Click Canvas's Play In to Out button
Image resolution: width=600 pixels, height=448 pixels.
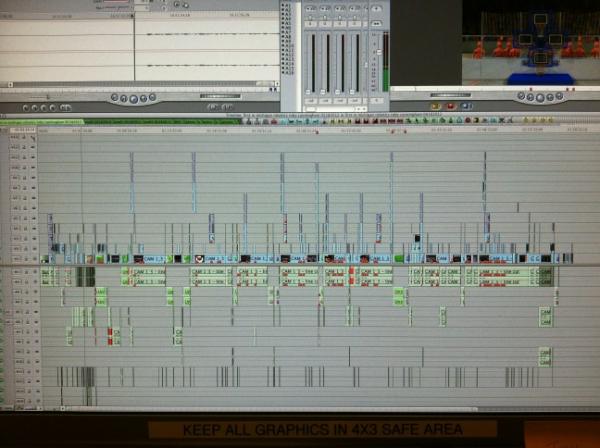[530, 98]
